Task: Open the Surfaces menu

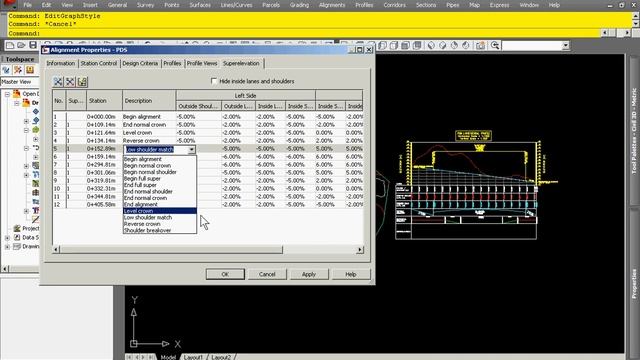Action: coord(200,5)
